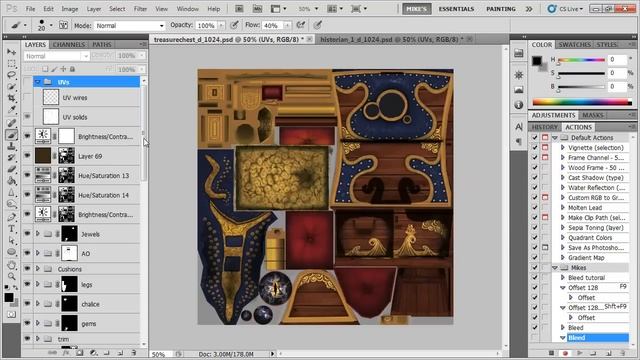Viewport: 640px width, 360px height.
Task: Collapse the Default Actions set
Action: click(x=555, y=138)
